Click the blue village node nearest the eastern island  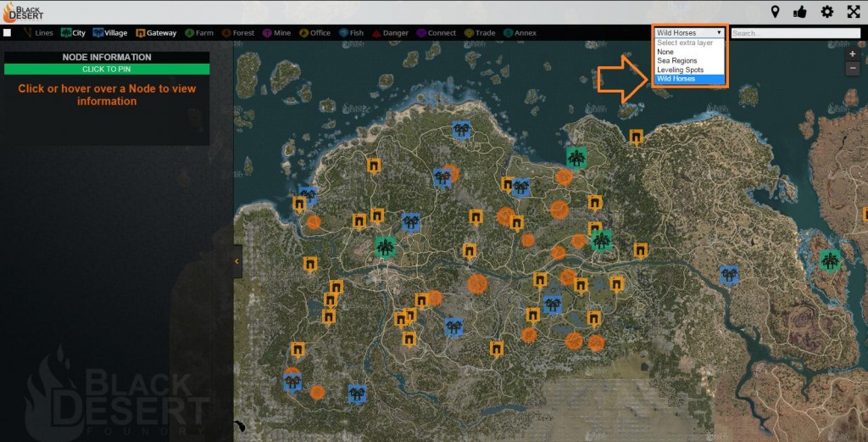click(x=729, y=275)
